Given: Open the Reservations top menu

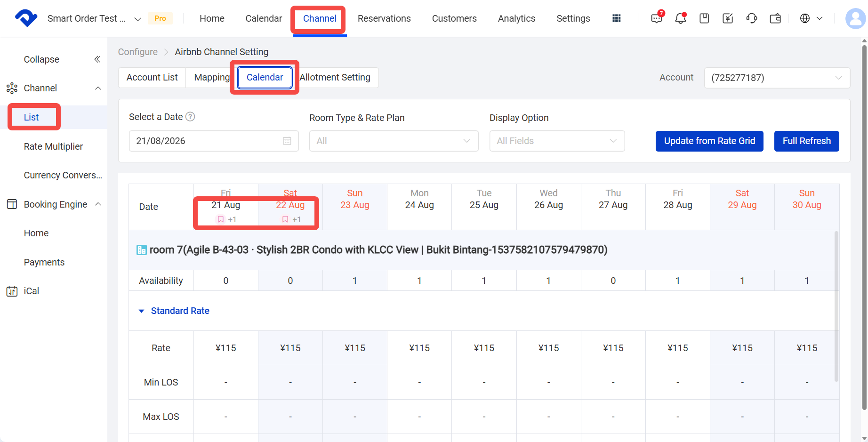Looking at the screenshot, I should [384, 18].
